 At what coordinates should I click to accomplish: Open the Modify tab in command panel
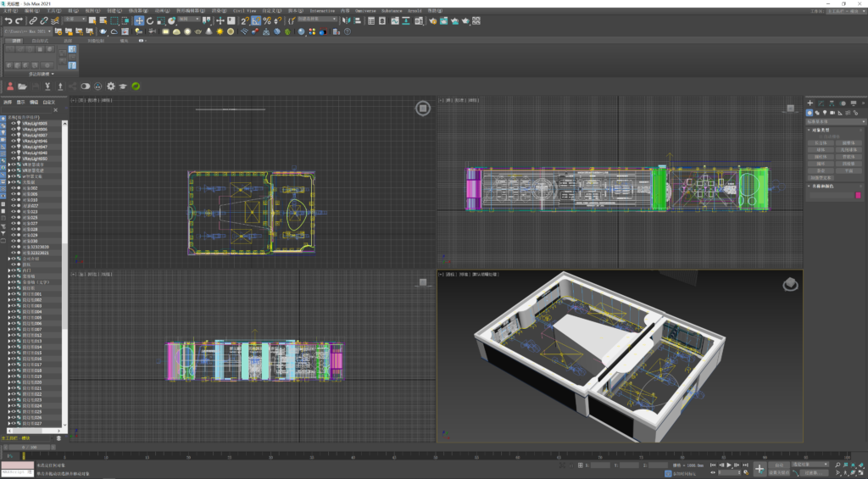click(x=821, y=103)
